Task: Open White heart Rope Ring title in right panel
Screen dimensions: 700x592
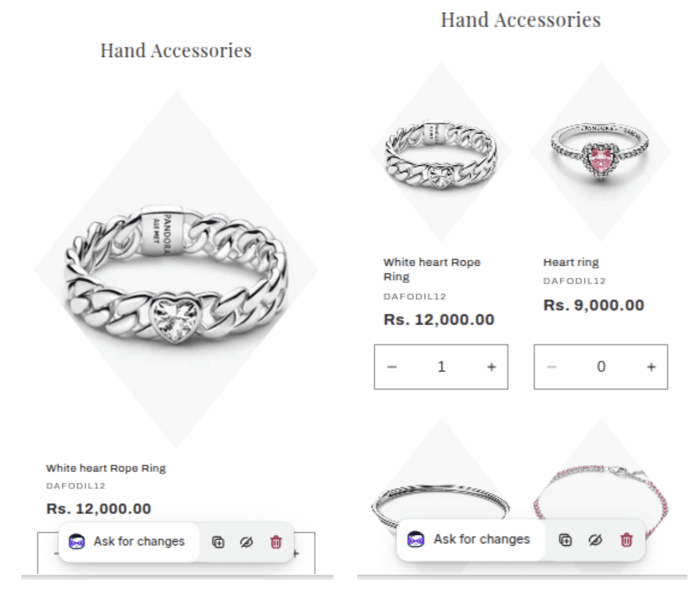Action: click(432, 269)
